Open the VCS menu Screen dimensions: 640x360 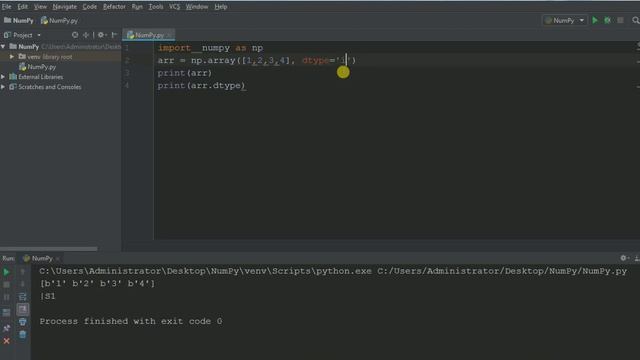pos(174,7)
